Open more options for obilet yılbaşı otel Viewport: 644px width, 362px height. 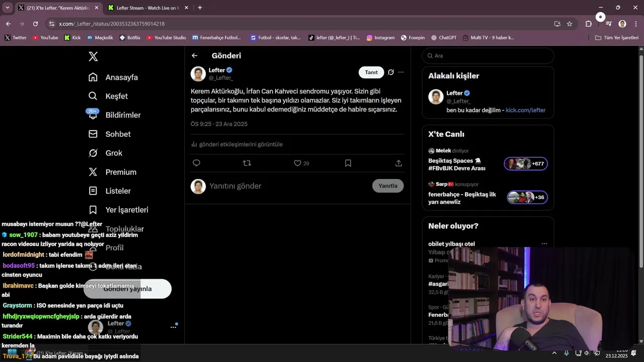pos(544,244)
